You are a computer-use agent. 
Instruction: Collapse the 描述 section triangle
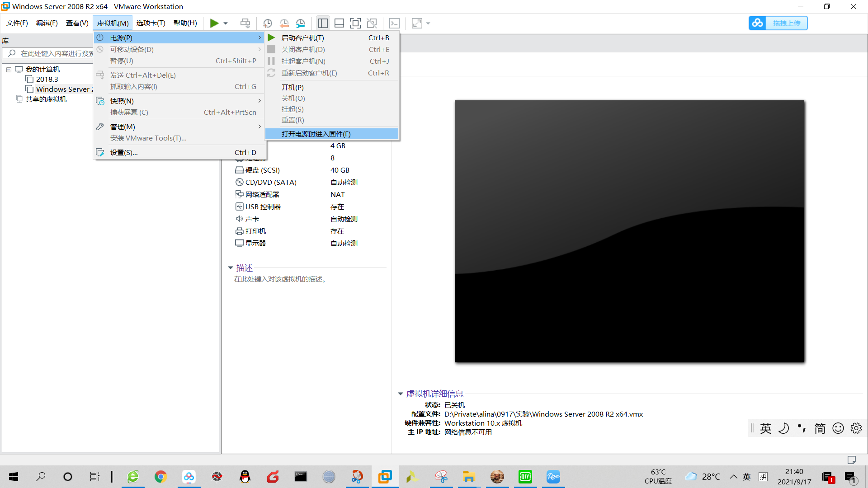click(x=231, y=268)
